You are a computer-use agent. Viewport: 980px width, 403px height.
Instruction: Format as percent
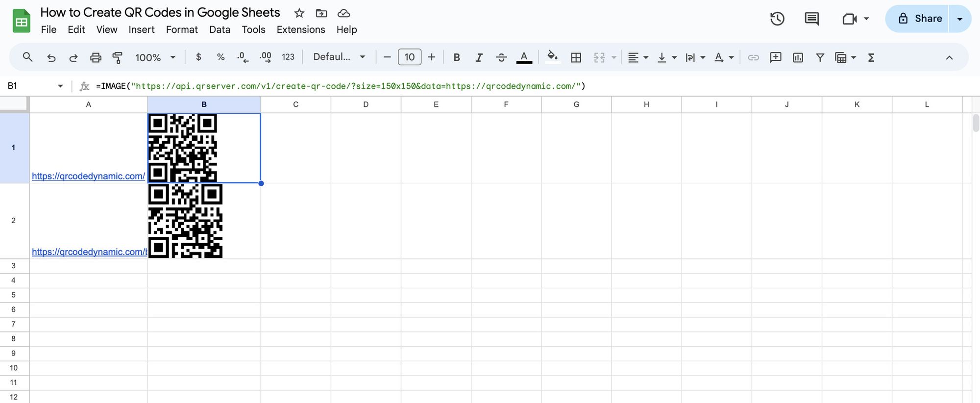(220, 57)
